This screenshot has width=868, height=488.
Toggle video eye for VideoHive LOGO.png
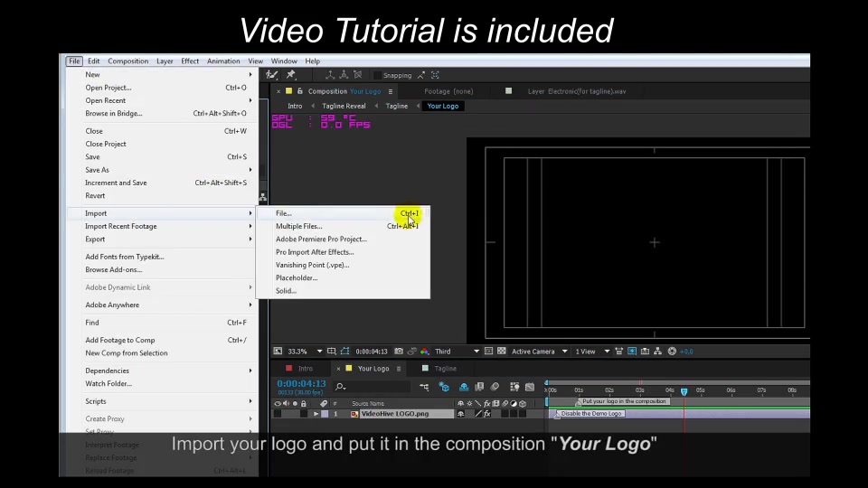[278, 414]
